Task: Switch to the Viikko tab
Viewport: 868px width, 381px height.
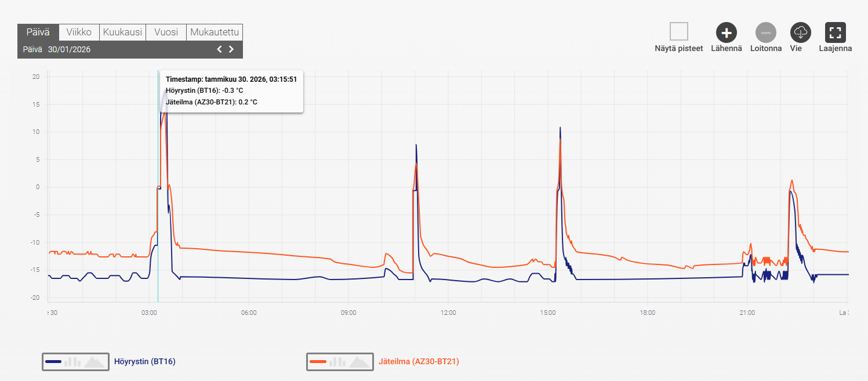Action: click(x=79, y=32)
